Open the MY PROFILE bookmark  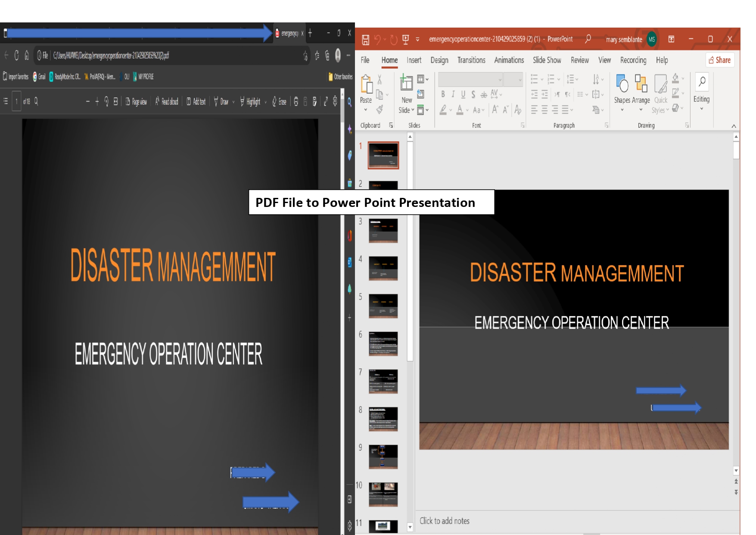click(x=143, y=77)
